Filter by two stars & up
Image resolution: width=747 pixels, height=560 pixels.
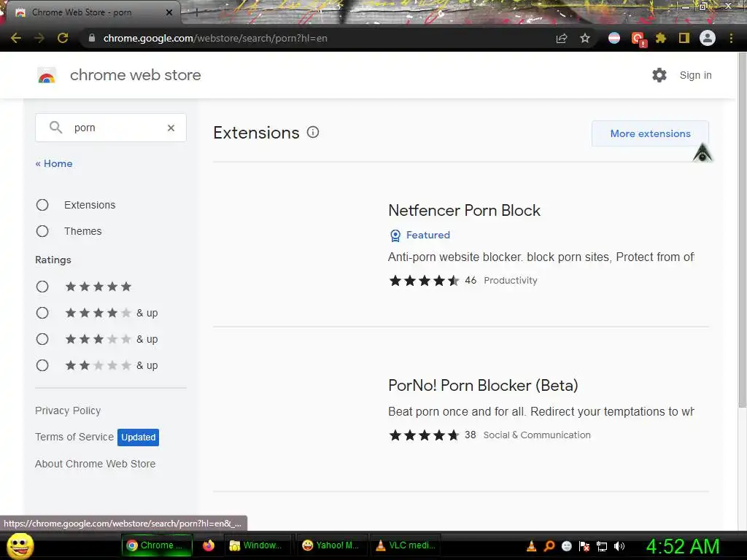(42, 365)
